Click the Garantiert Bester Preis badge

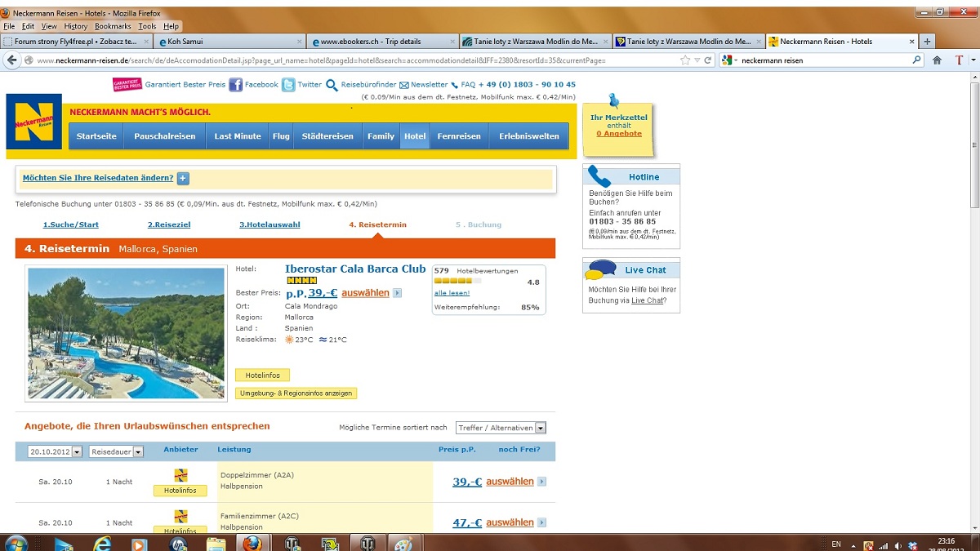(x=127, y=84)
